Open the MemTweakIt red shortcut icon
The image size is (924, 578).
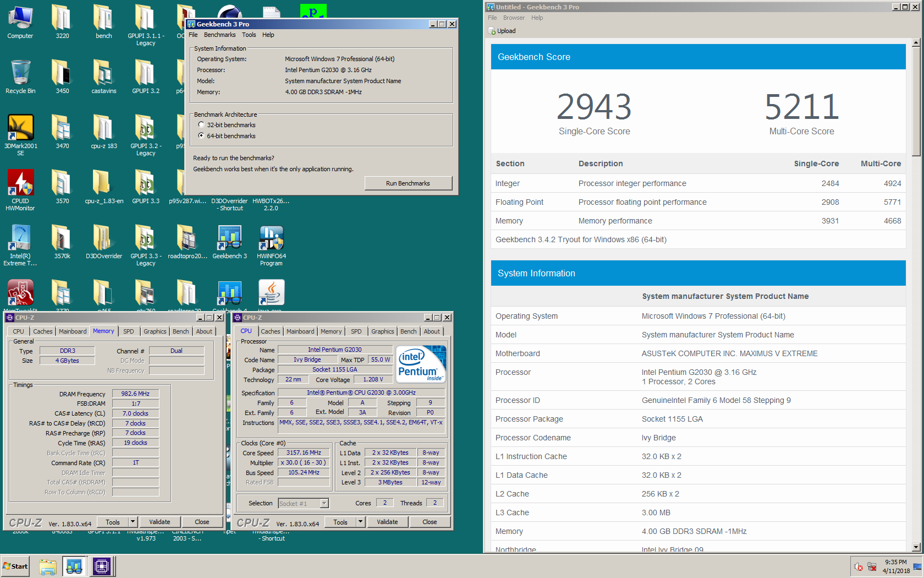[x=20, y=294]
